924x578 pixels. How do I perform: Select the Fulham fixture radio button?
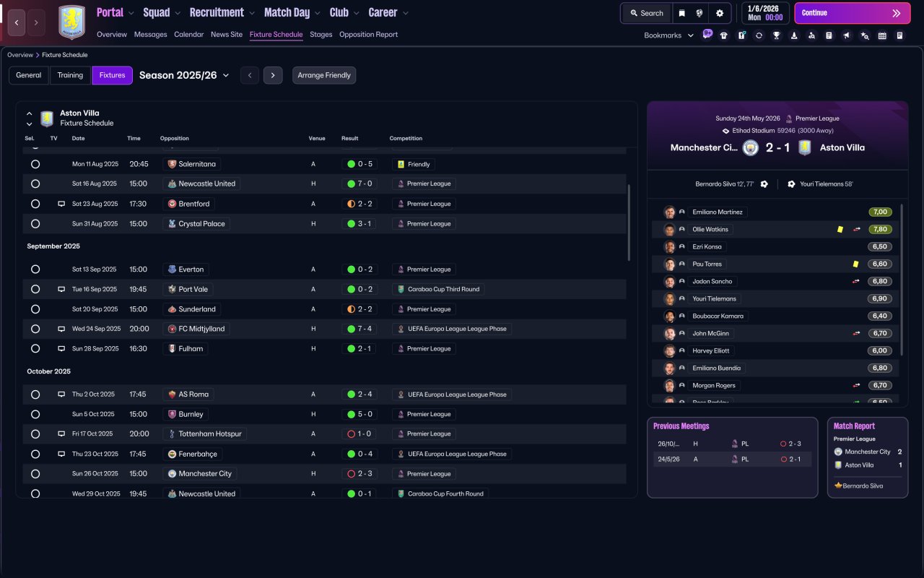pos(35,349)
